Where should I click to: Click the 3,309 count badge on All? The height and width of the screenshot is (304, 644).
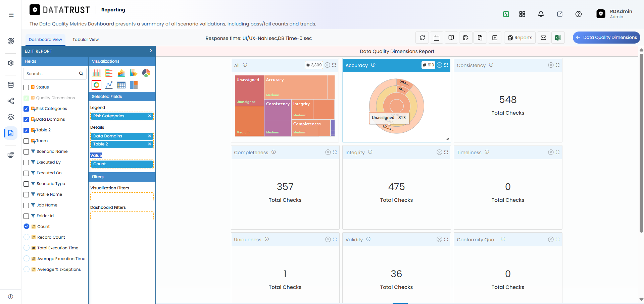[314, 65]
